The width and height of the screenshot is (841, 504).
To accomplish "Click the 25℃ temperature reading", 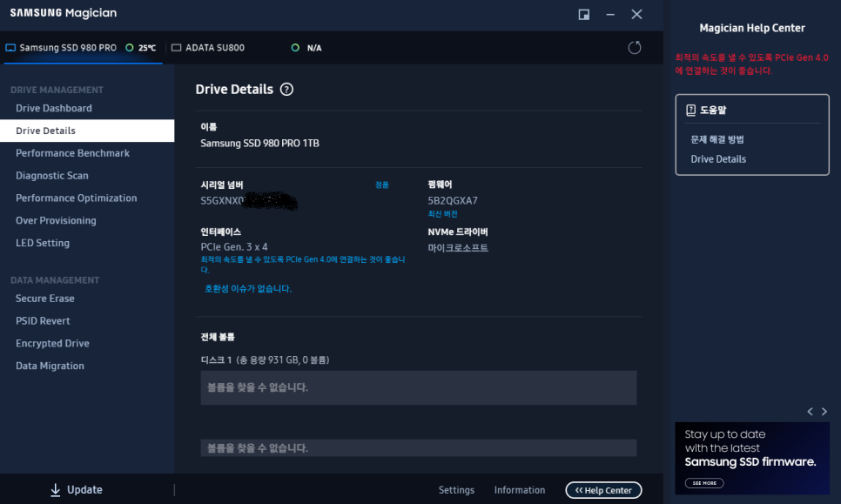I will coord(147,48).
